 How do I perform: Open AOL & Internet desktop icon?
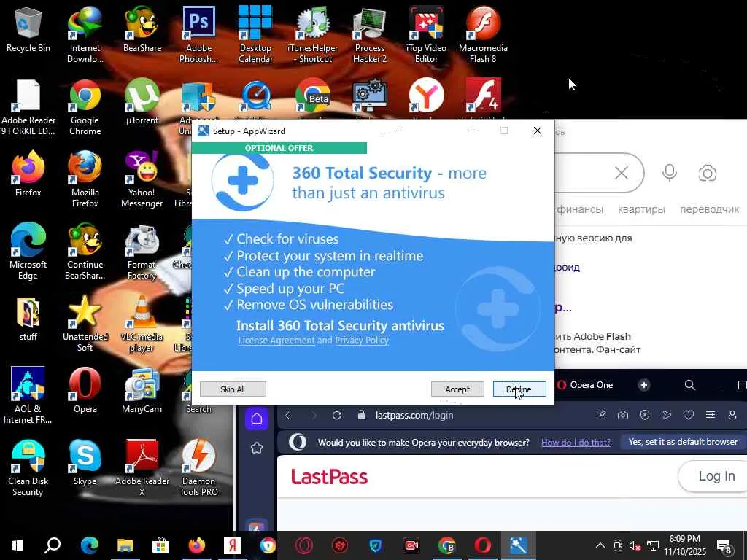[x=28, y=395]
